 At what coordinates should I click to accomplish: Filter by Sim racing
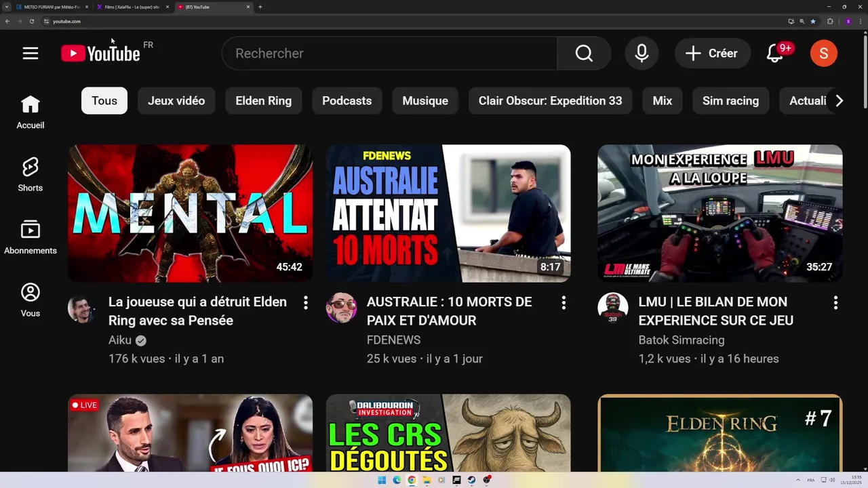(730, 101)
